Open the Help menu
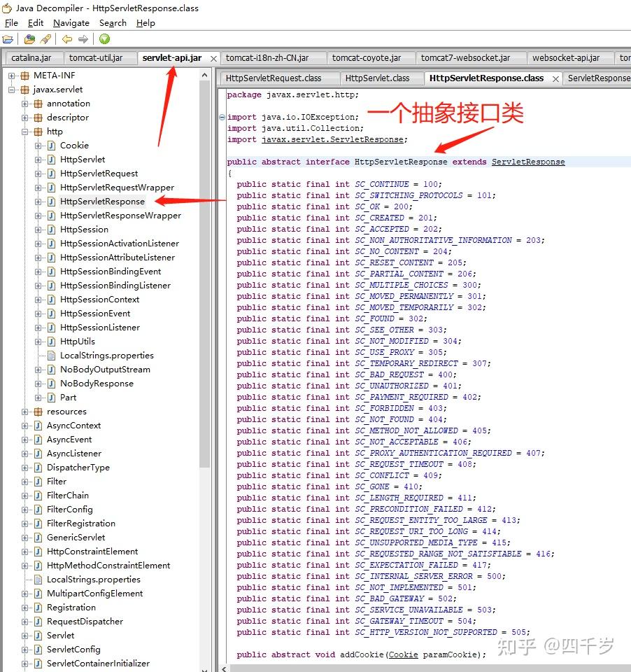 click(x=146, y=23)
